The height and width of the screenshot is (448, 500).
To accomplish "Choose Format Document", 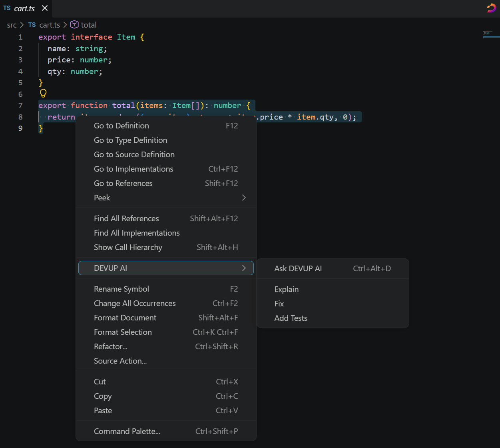I will click(x=166, y=318).
